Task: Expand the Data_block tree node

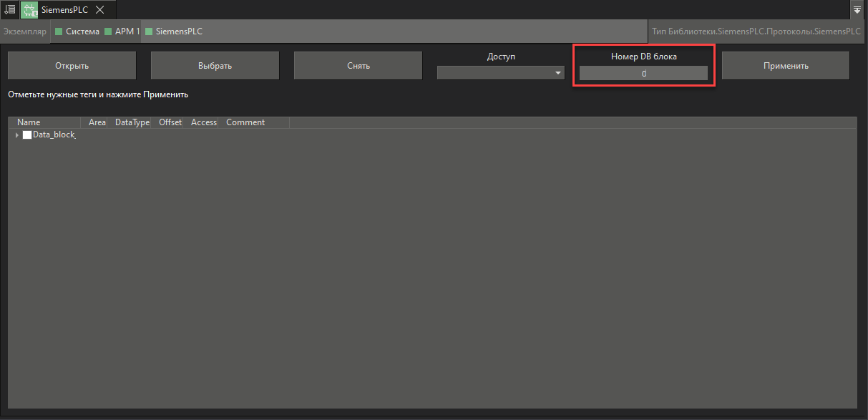Action: (16, 135)
